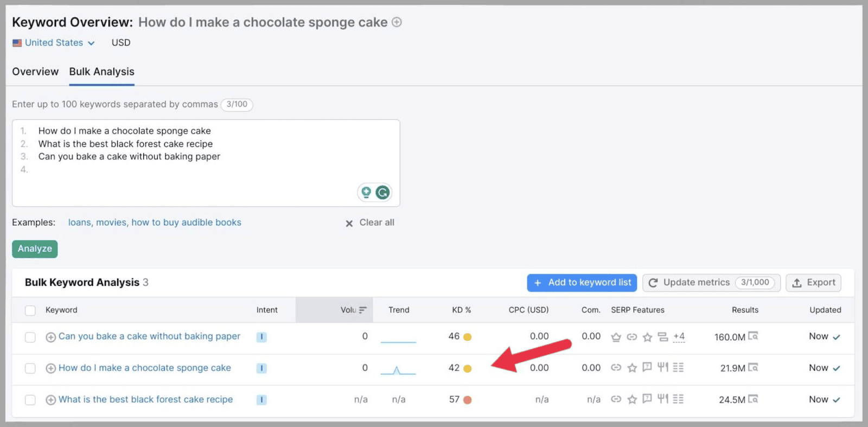The width and height of the screenshot is (868, 427).
Task: Switch to the Overview tab
Action: 35,72
